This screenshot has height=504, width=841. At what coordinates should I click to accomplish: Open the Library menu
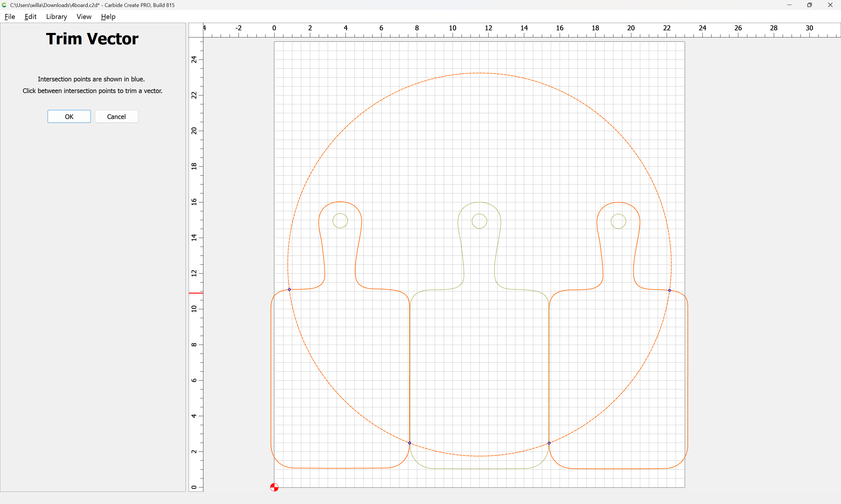click(56, 17)
